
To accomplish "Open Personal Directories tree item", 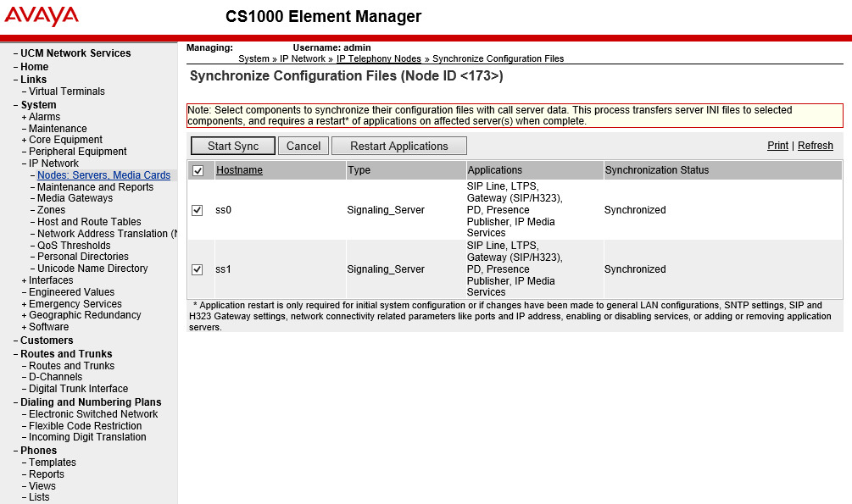I will point(83,257).
